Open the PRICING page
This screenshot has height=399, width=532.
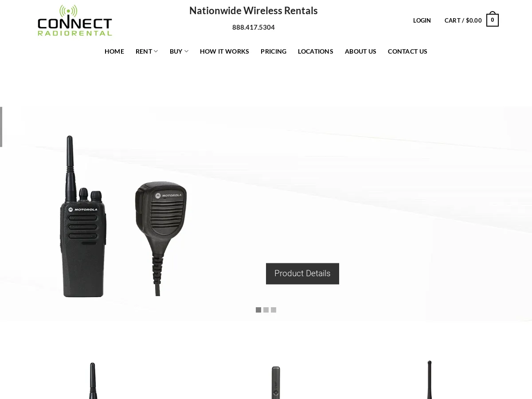(274, 51)
